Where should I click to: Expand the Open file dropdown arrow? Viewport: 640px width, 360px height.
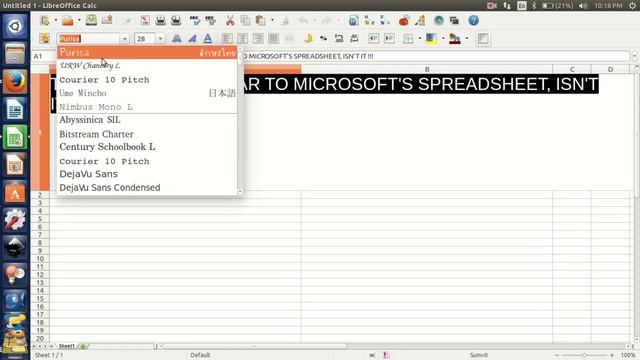pyautogui.click(x=79, y=20)
